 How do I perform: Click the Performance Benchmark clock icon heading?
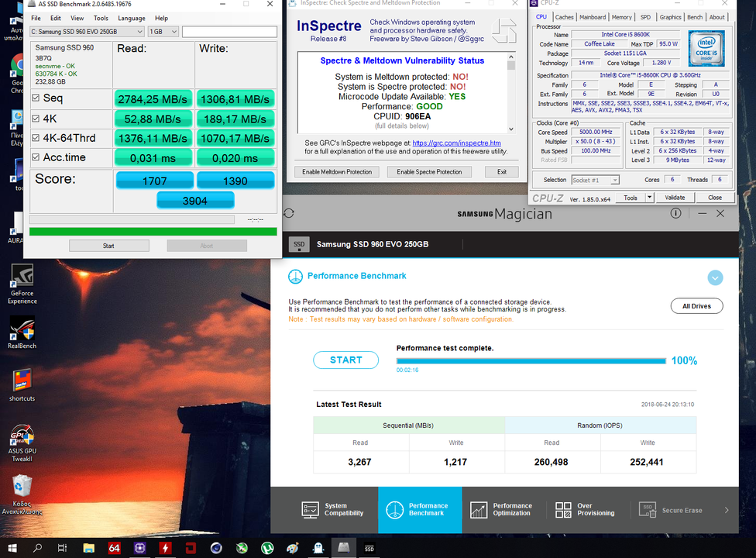tap(295, 277)
